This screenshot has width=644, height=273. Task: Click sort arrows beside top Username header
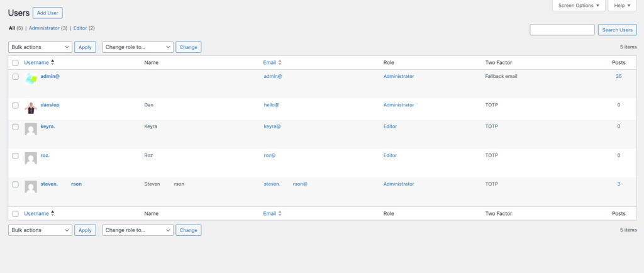[x=53, y=62]
